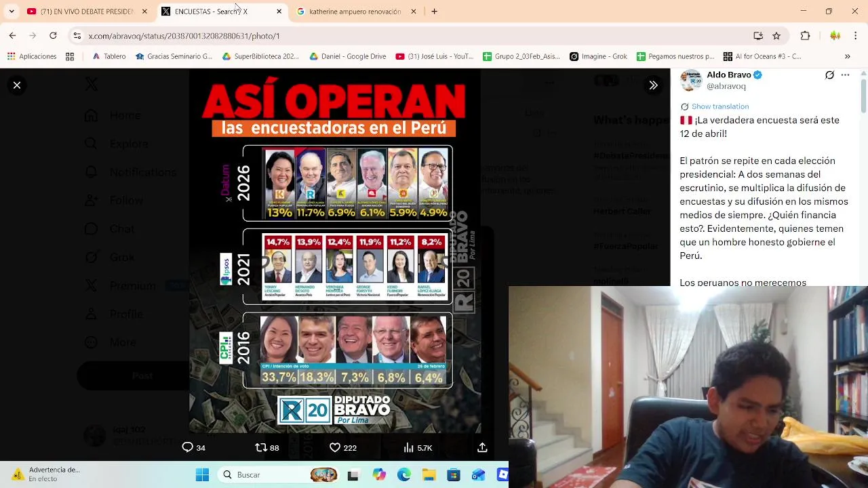Open the Aplicaciones bookmark
868x488 pixels.
click(32, 56)
